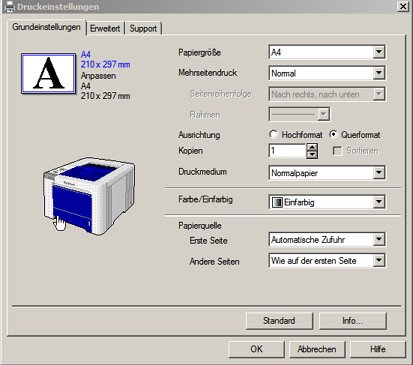
Task: Click the page preview thumbnail with letter A
Action: [48, 73]
